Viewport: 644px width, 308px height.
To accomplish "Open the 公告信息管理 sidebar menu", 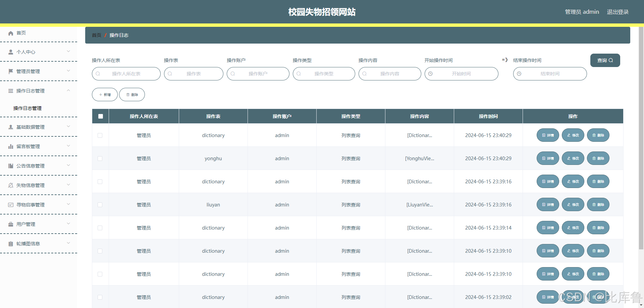I will 39,166.
